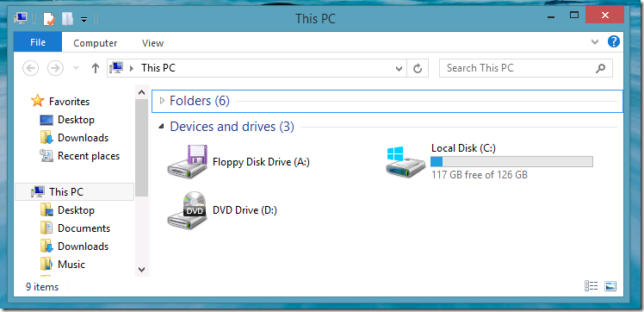The width and height of the screenshot is (644, 312).
Task: Click the Local Disk (C:) label
Action: 464,148
